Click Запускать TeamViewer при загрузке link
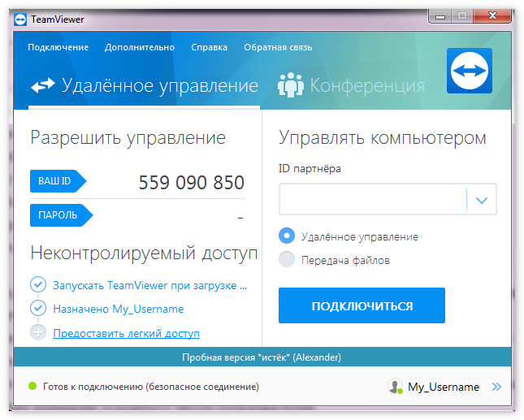524x420 pixels. 150,286
